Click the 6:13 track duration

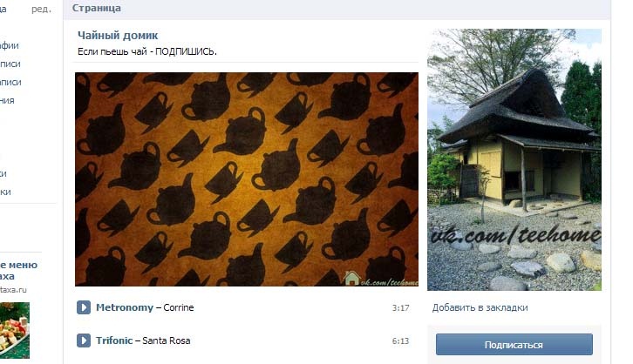click(x=400, y=341)
